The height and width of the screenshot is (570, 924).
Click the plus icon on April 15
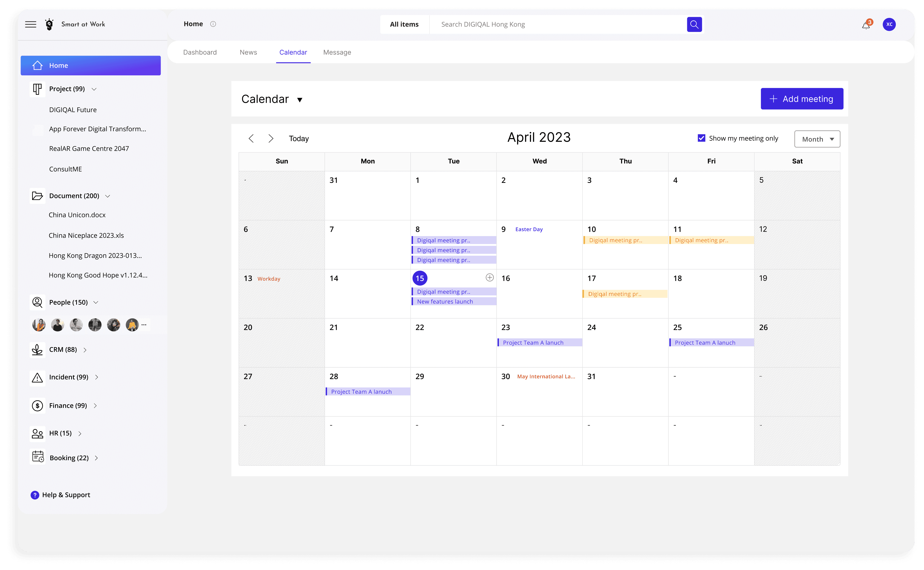tap(489, 278)
